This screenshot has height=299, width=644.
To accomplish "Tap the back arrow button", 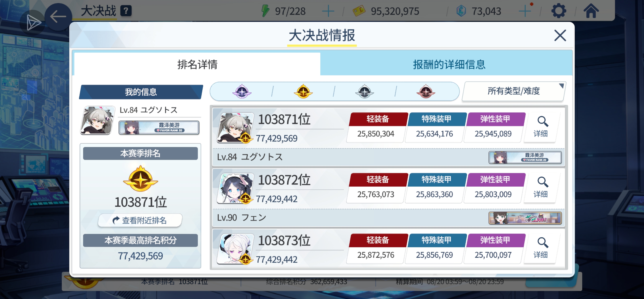I will tap(58, 17).
